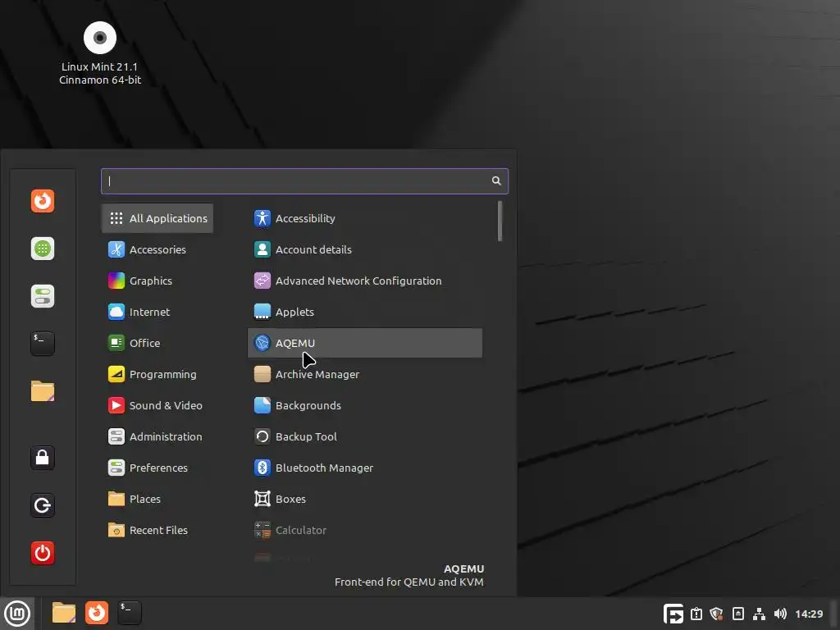Launch Advanced Network Configuration
The height and width of the screenshot is (630, 840).
pyautogui.click(x=365, y=281)
